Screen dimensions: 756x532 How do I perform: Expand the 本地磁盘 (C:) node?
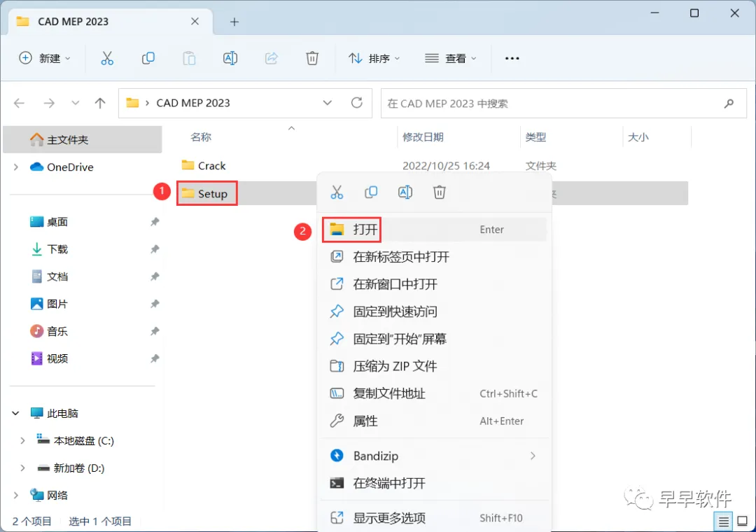pos(22,441)
